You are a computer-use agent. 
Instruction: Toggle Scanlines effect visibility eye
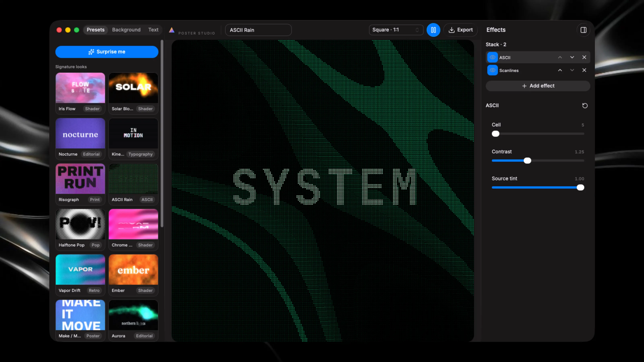click(x=492, y=70)
